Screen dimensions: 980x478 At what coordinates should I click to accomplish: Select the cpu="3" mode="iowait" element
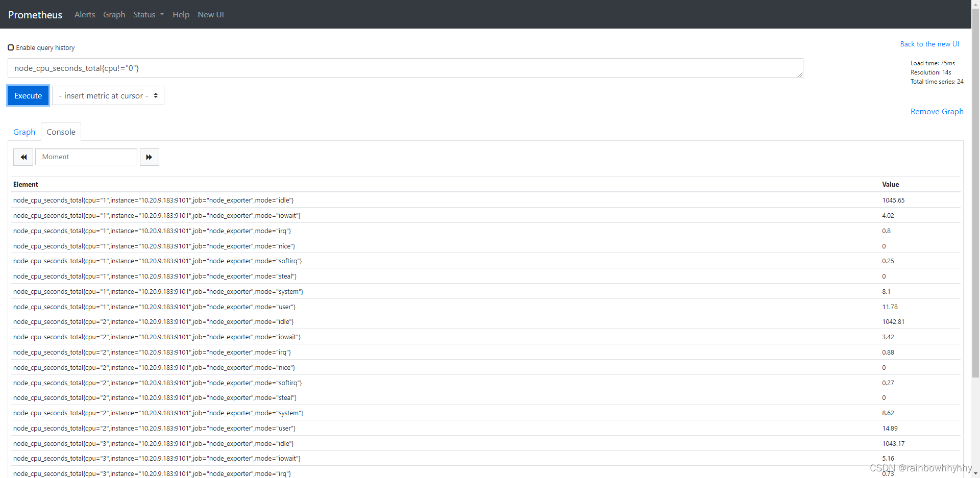click(x=157, y=458)
